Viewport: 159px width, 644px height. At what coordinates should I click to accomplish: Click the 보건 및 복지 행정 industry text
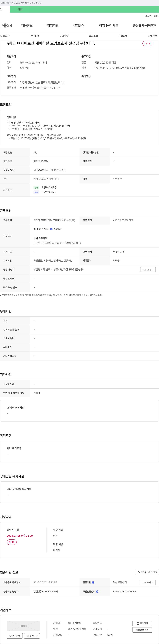(x=77, y=629)
